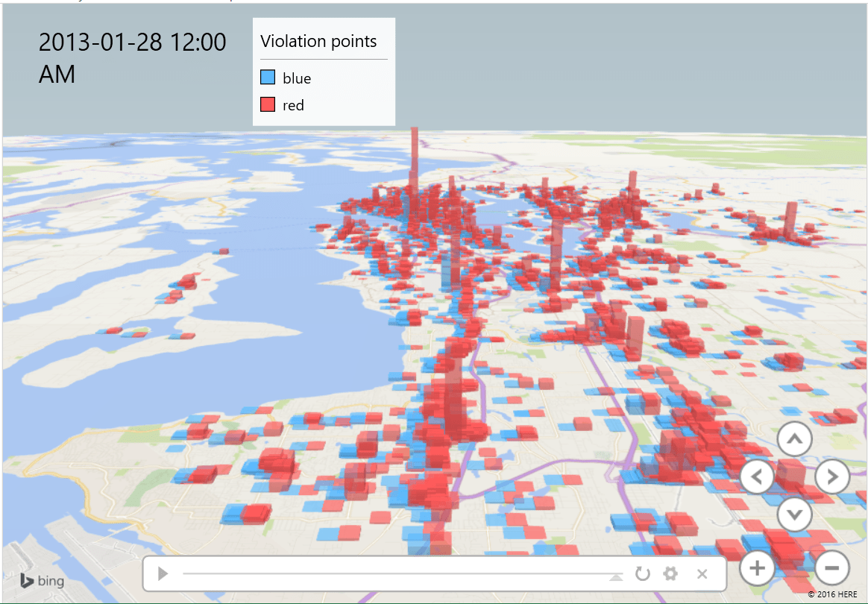Click the Bing logo
The image size is (868, 604).
[x=42, y=581]
